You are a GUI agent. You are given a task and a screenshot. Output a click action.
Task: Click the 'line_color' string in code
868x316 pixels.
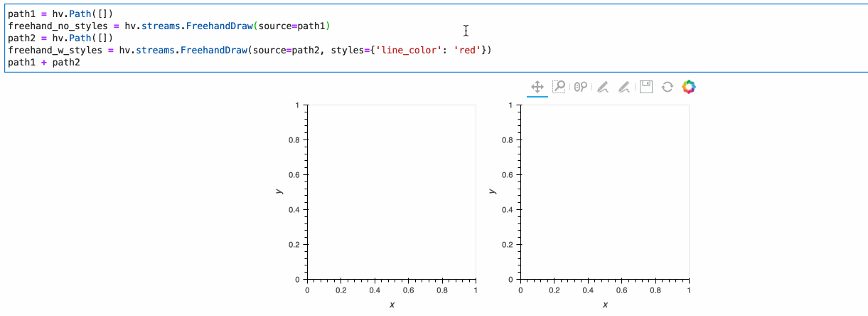pyautogui.click(x=409, y=51)
